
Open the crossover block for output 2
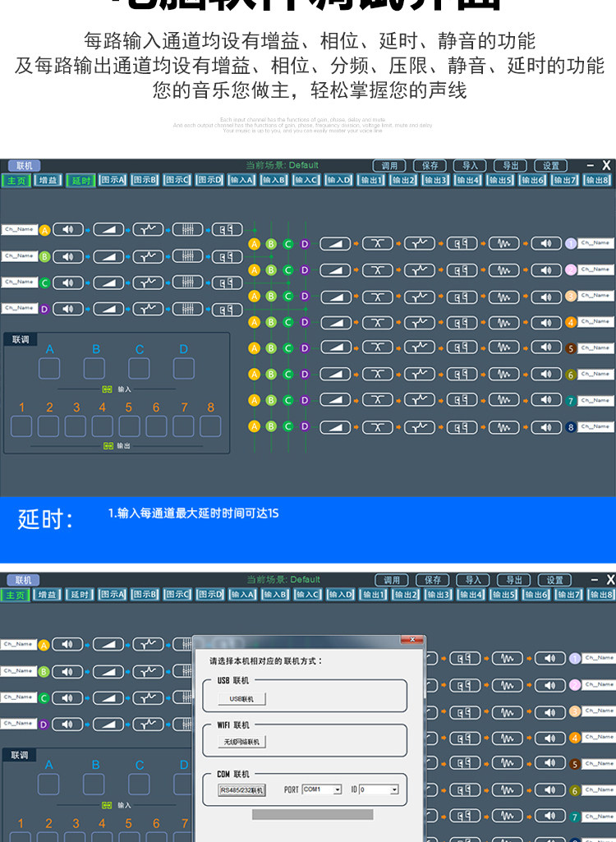tap(378, 270)
